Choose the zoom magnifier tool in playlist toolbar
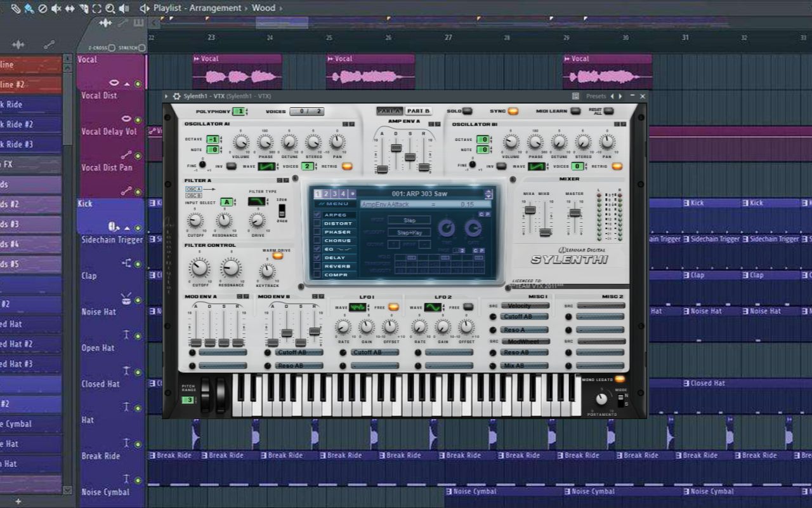The image size is (812, 508). point(110,8)
